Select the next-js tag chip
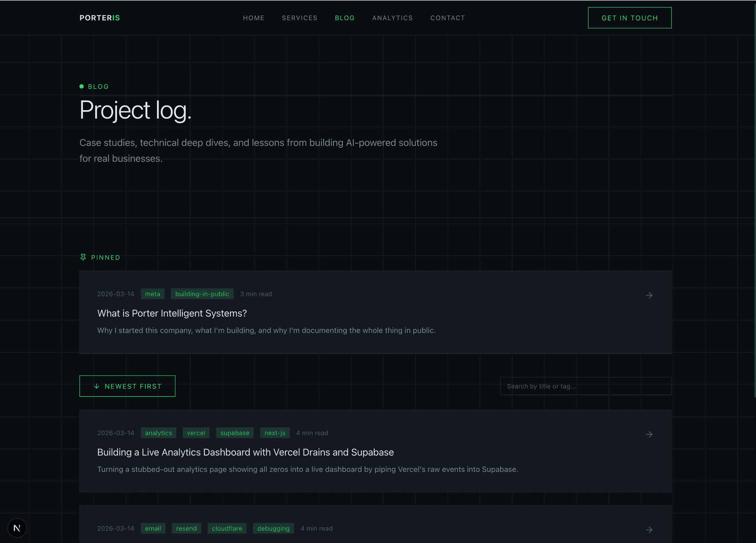The image size is (756, 543). point(275,432)
